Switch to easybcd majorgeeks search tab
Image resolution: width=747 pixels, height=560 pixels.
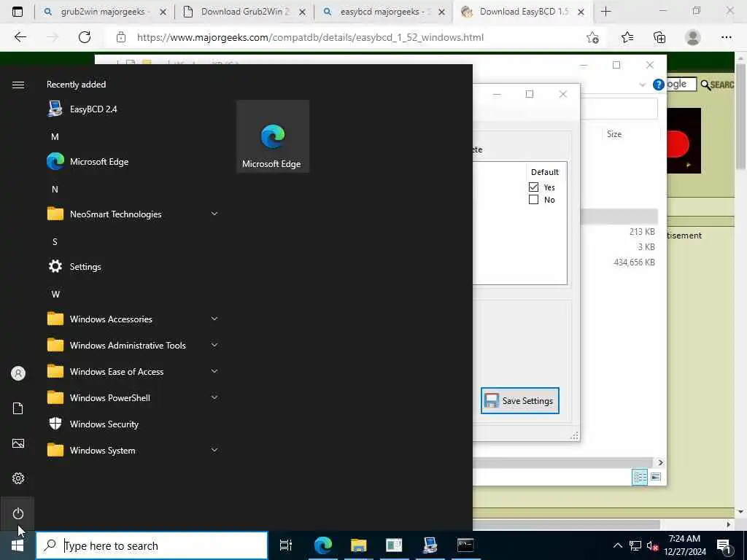(385, 12)
